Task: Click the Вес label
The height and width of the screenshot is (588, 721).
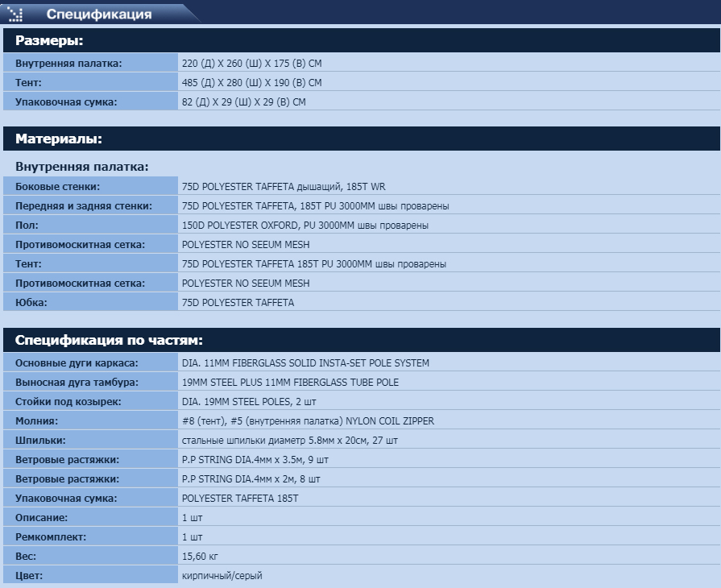Action: coord(26,557)
